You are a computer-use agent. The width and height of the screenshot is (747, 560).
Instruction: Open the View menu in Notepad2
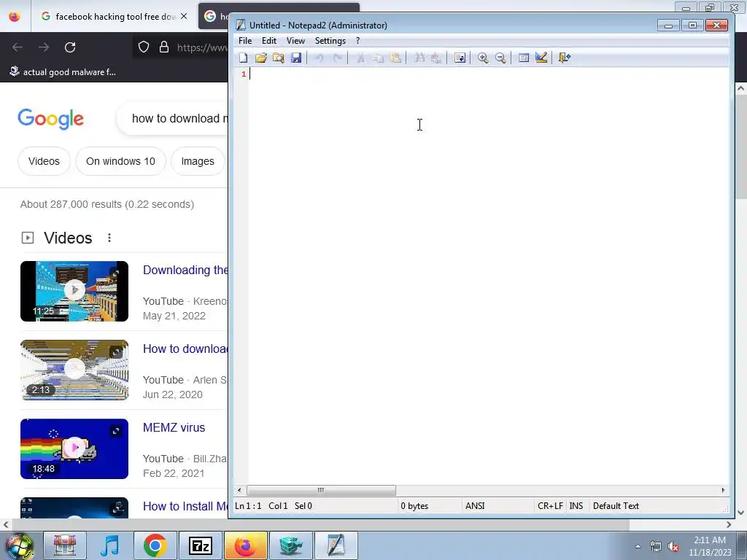[295, 41]
